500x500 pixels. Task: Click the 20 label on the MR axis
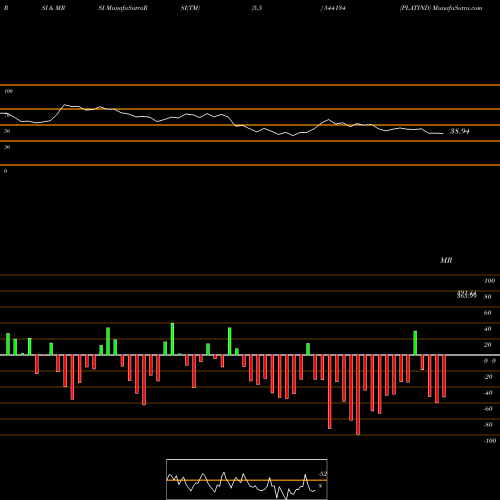coord(487,345)
